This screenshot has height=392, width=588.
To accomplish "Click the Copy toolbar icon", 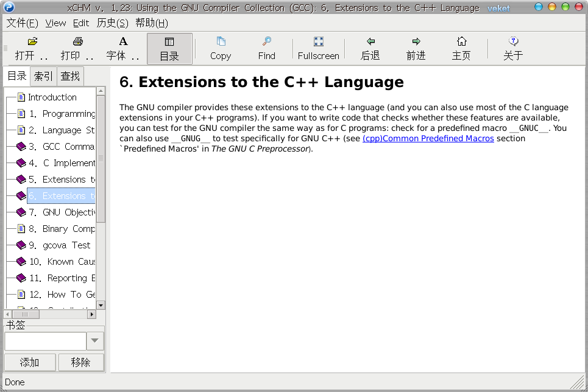I will click(x=221, y=41).
